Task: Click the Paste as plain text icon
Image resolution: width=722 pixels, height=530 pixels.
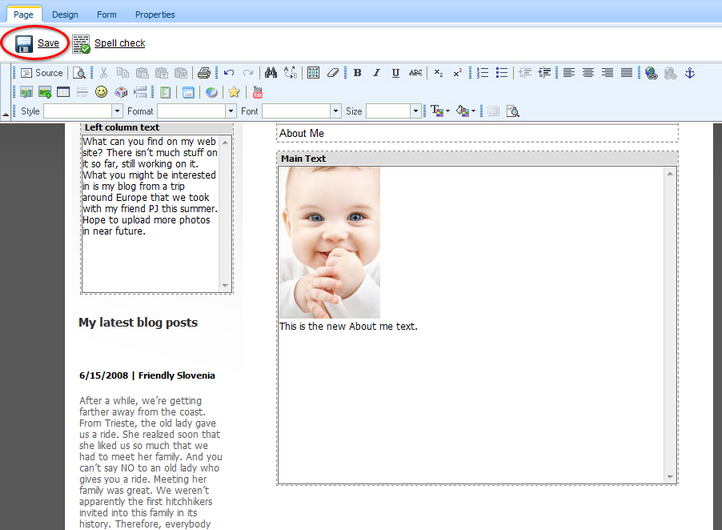Action: click(x=162, y=73)
